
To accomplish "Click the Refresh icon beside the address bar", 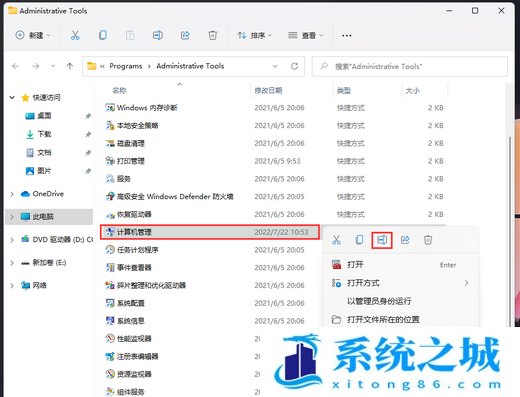I will pyautogui.click(x=294, y=66).
